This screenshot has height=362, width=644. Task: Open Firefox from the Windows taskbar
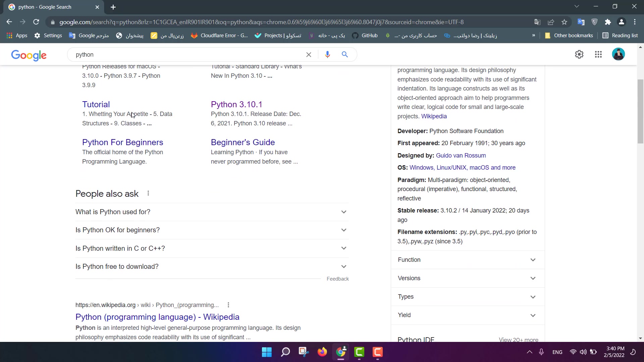coord(322,352)
